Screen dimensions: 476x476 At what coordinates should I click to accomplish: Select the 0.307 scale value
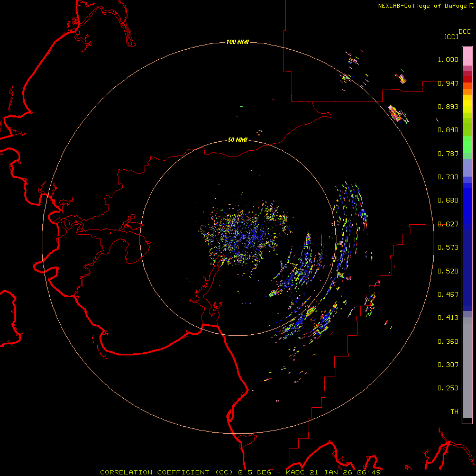448,365
